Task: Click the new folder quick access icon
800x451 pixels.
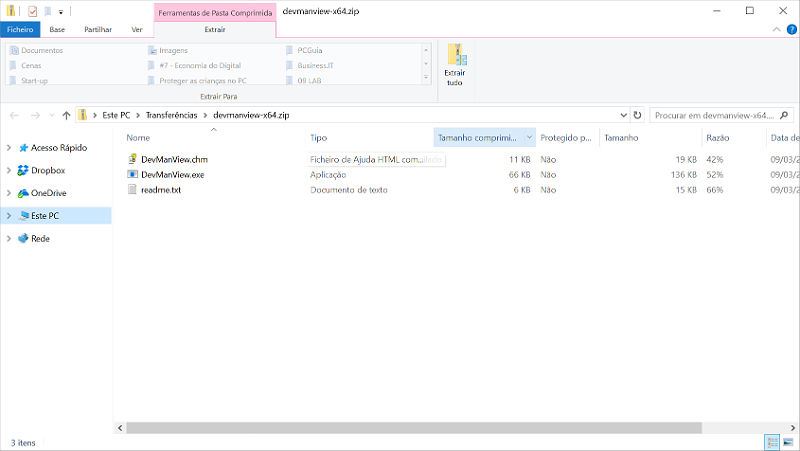Action: [48, 11]
